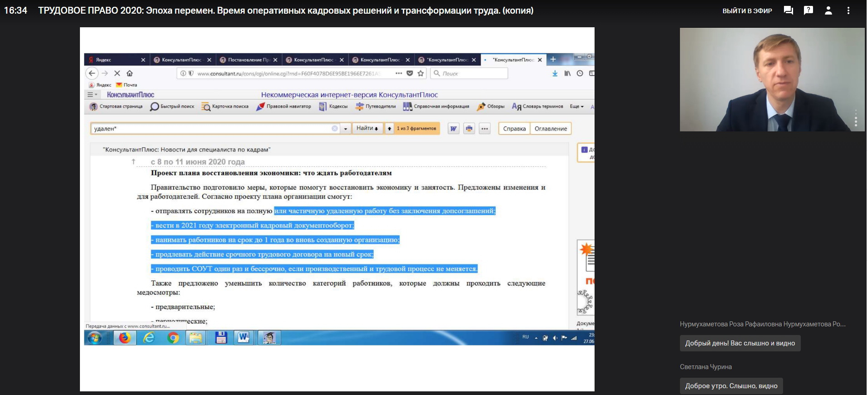Stop page loading with X icon
This screenshot has width=868, height=395.
tap(117, 73)
